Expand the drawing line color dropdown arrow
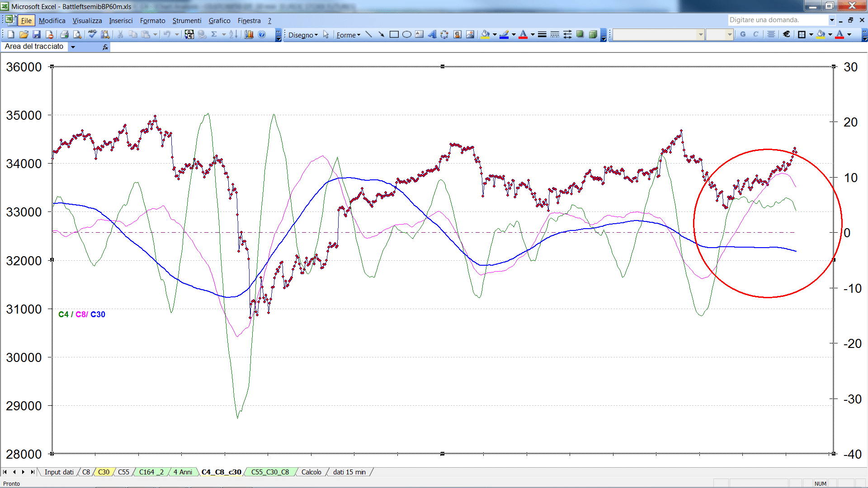The height and width of the screenshot is (488, 868). [x=514, y=34]
